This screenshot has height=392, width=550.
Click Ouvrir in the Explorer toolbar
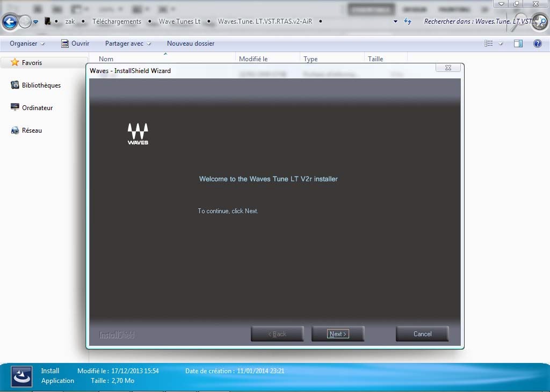point(75,43)
